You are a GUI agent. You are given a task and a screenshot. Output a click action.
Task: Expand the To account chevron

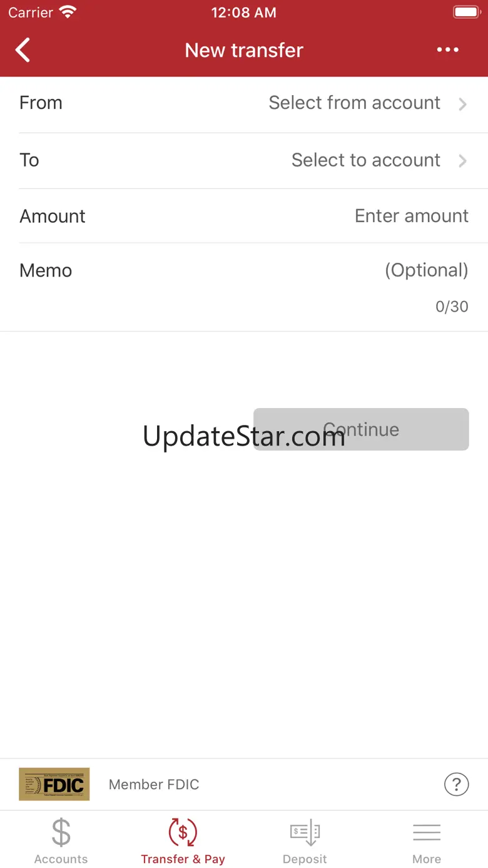(x=463, y=161)
